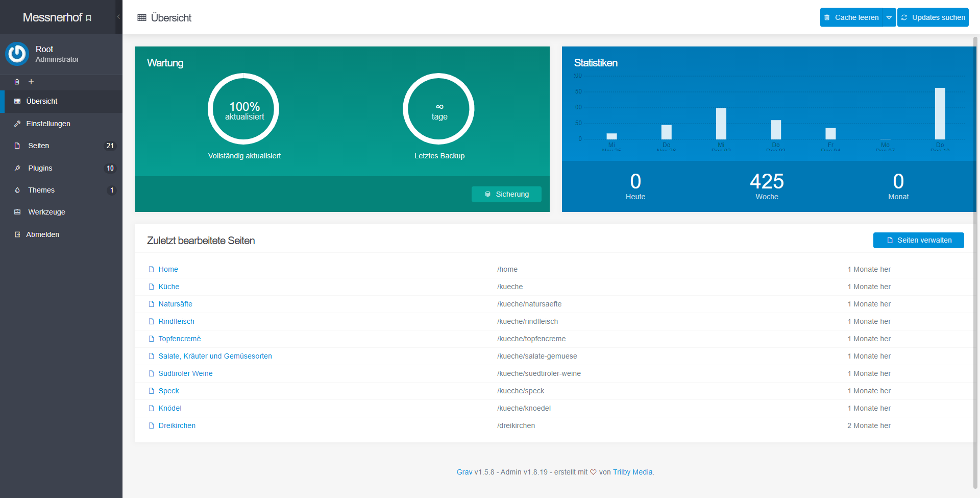980x498 pixels.
Task: Click the briefcase icon for Werkzeuge
Action: point(17,212)
